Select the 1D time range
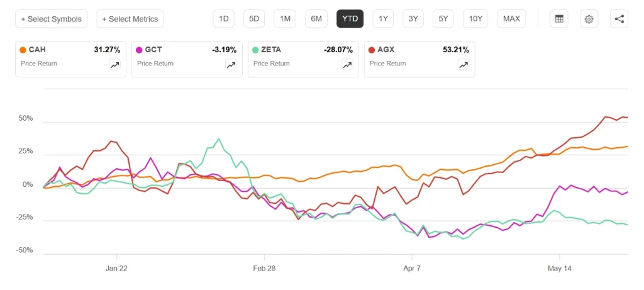This screenshot has height=290, width=644. (224, 19)
